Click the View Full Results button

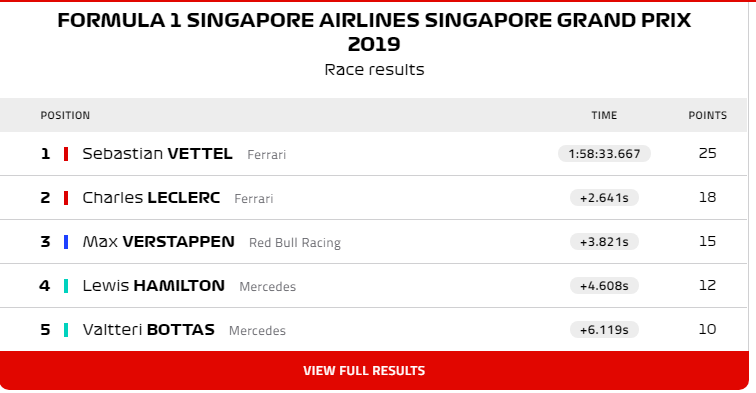point(374,370)
